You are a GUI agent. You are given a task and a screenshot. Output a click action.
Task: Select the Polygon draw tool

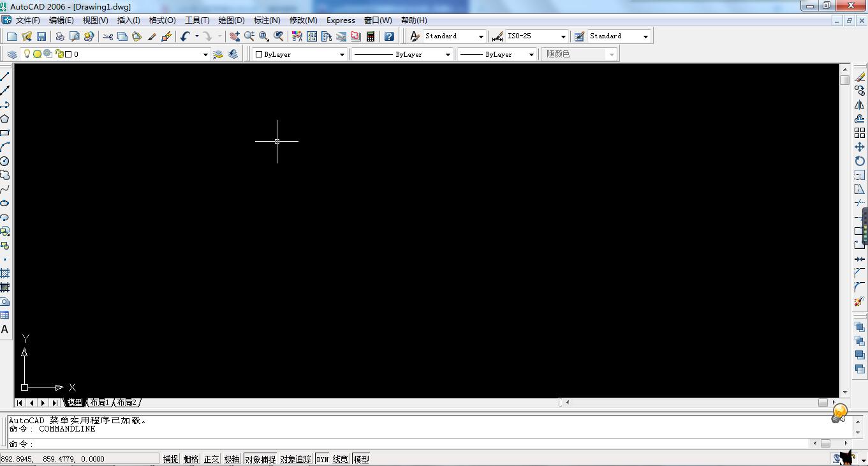click(4, 119)
